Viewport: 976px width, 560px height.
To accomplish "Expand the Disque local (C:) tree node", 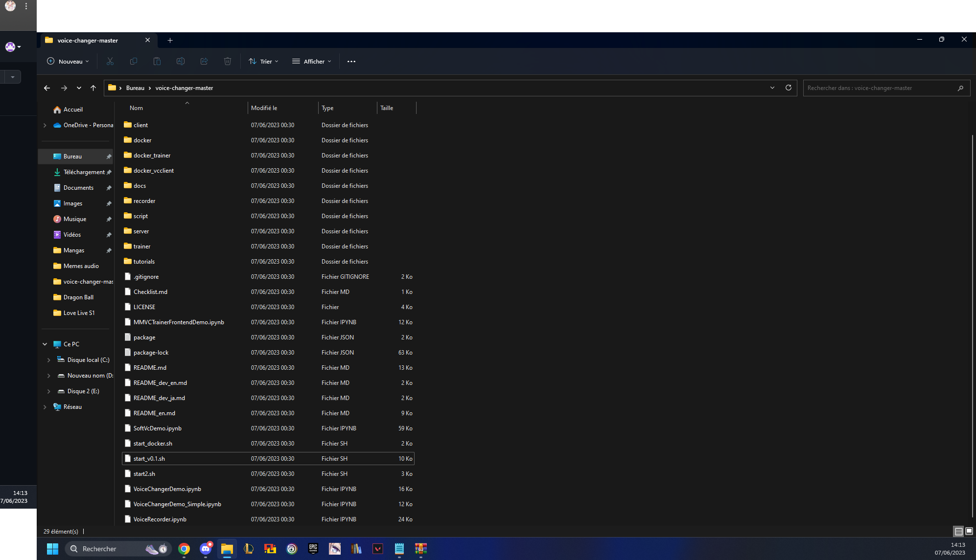I will (x=48, y=360).
